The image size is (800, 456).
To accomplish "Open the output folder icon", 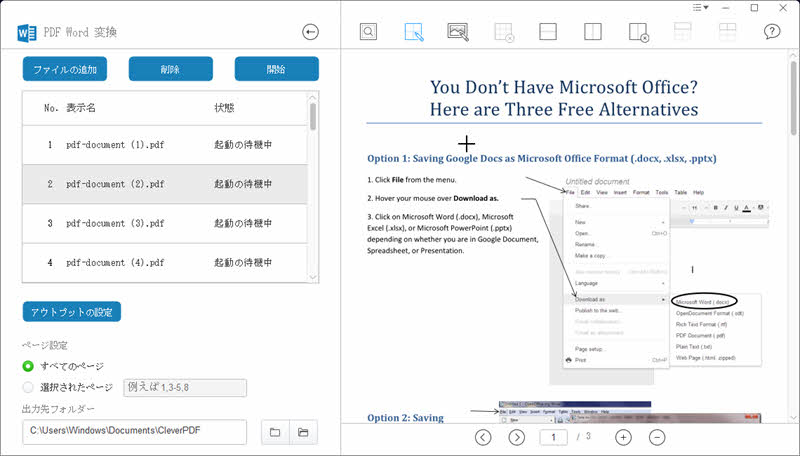I will [x=303, y=432].
